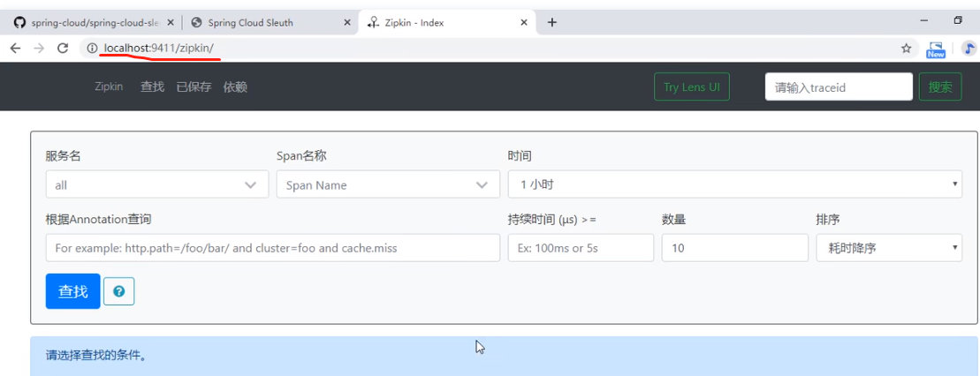Click the browser forward arrow

(39, 48)
